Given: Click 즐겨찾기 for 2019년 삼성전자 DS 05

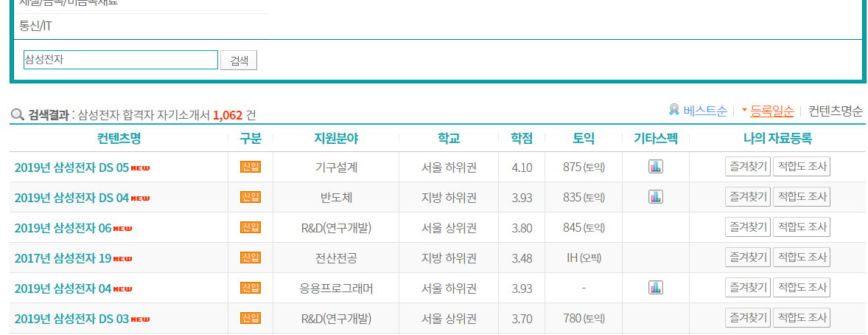Looking at the screenshot, I should (748, 166).
